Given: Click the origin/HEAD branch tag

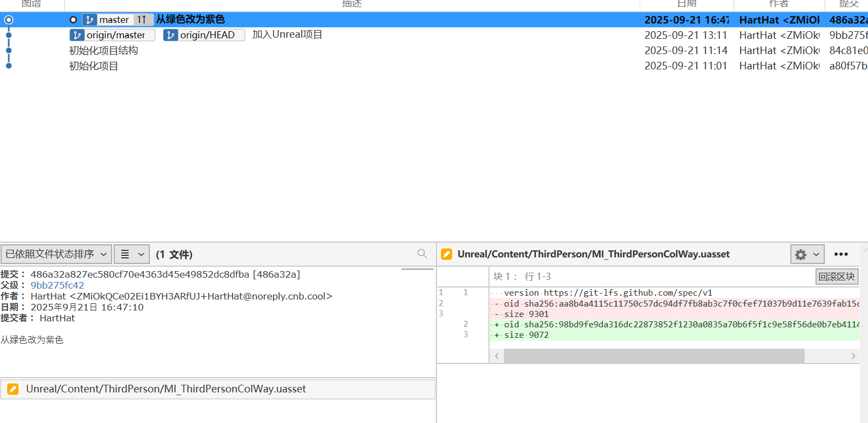Looking at the screenshot, I should [204, 35].
